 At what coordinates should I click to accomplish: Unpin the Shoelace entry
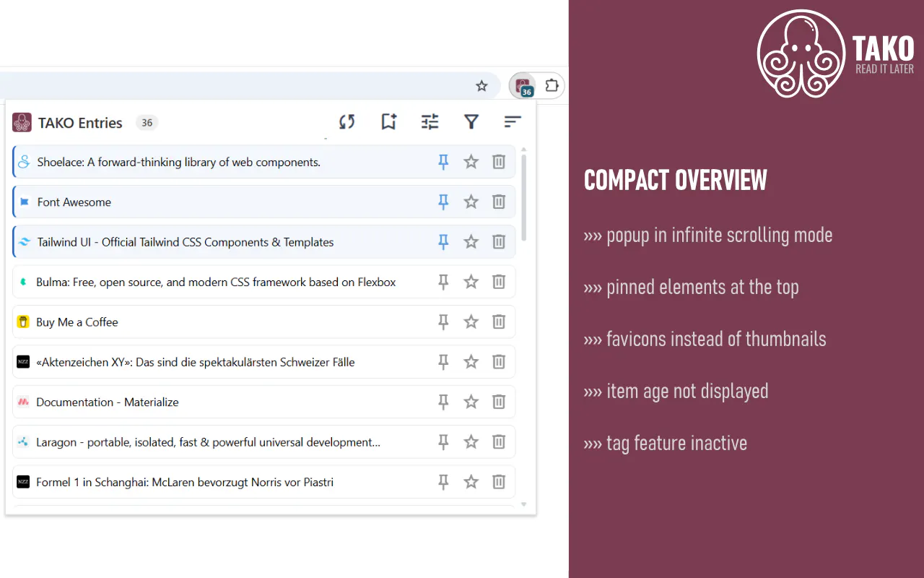pos(444,162)
